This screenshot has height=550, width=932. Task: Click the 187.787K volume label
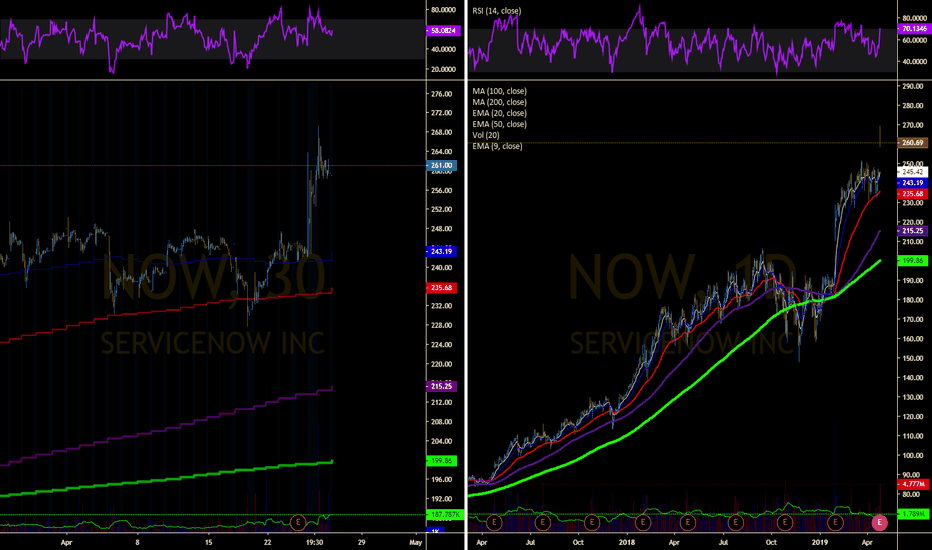[x=445, y=514]
